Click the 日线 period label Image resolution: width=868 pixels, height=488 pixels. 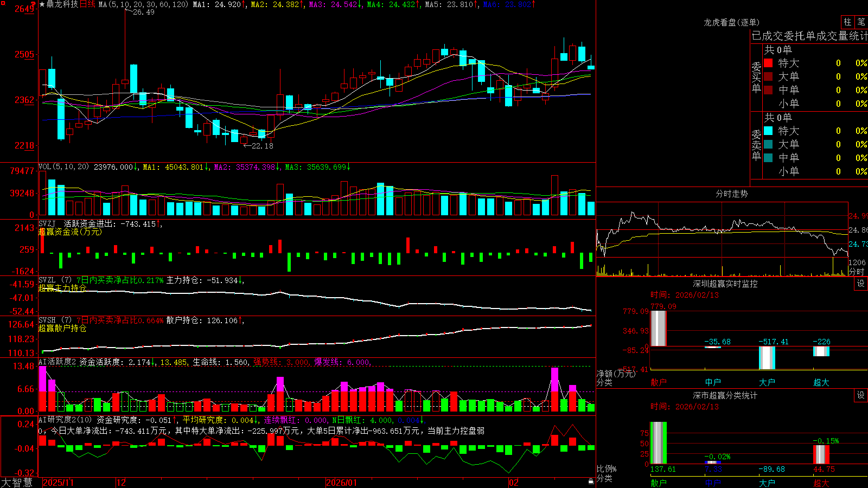click(87, 4)
